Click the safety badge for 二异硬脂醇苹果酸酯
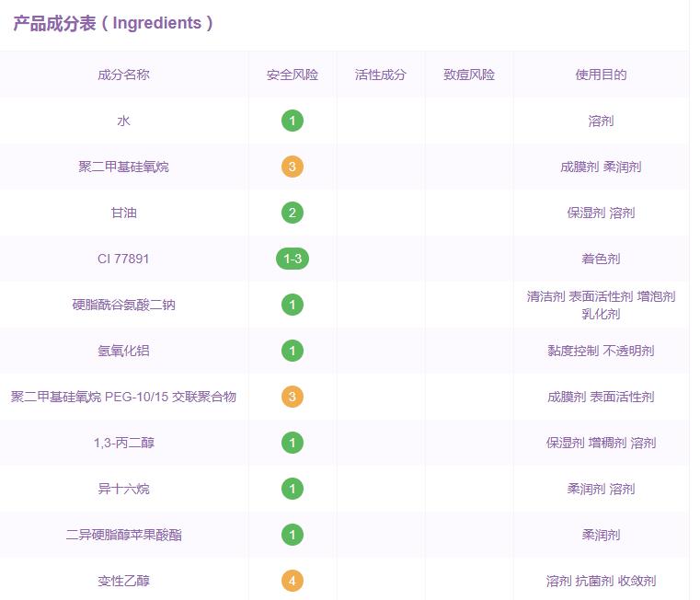Image resolution: width=700 pixels, height=600 pixels. [x=292, y=535]
